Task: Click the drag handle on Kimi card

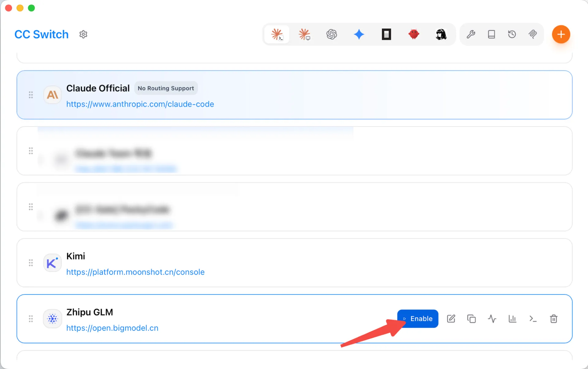Action: point(31,263)
